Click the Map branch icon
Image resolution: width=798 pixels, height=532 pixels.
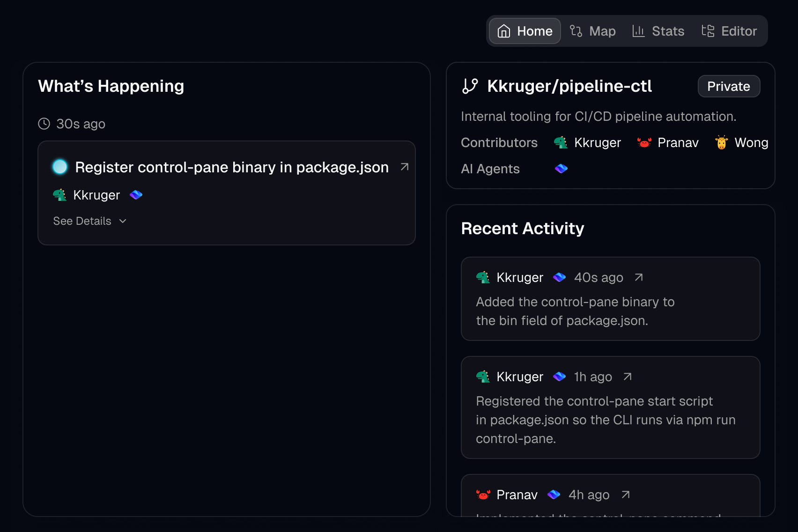click(x=576, y=31)
